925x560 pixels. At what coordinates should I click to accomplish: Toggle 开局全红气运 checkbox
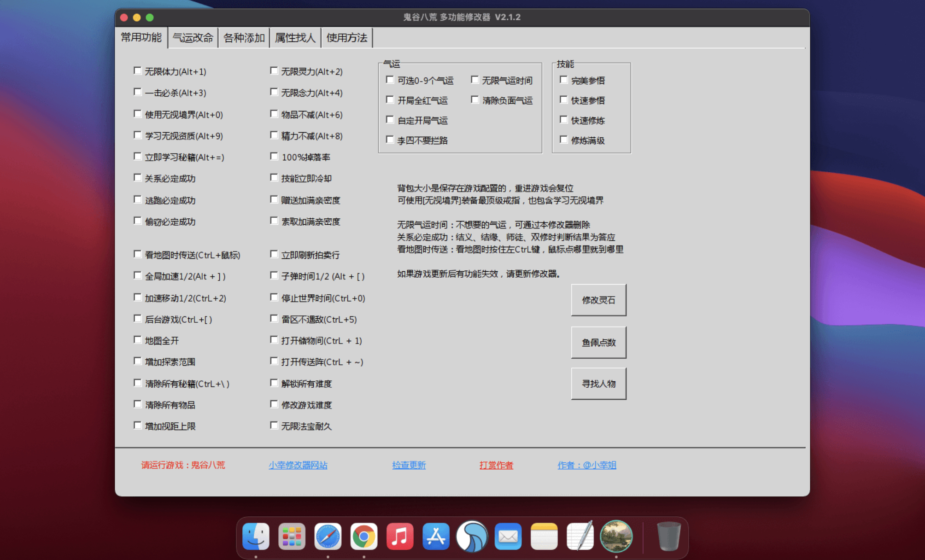coord(390,100)
